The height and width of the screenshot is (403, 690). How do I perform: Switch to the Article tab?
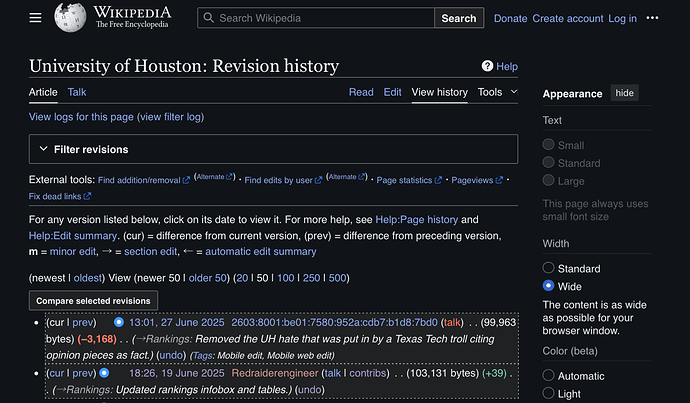point(43,92)
